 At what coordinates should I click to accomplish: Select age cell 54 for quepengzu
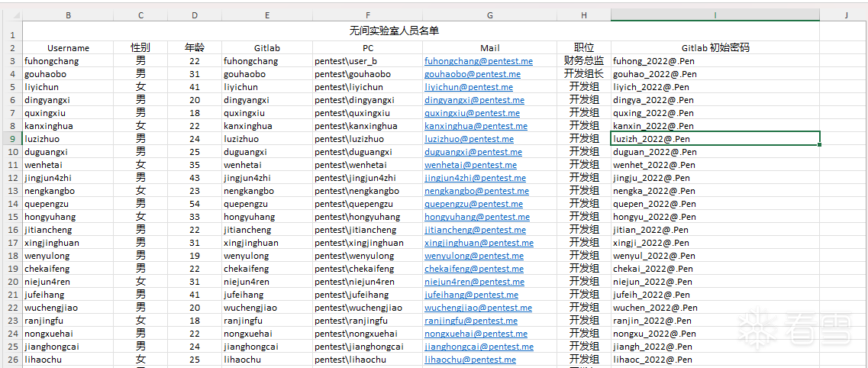coord(195,204)
